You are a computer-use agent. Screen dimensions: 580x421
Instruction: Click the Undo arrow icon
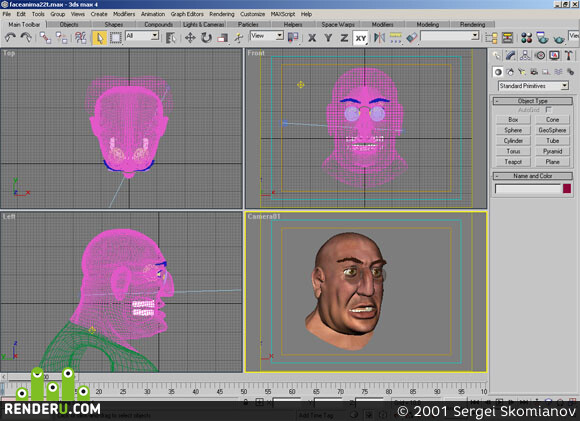pos(10,37)
